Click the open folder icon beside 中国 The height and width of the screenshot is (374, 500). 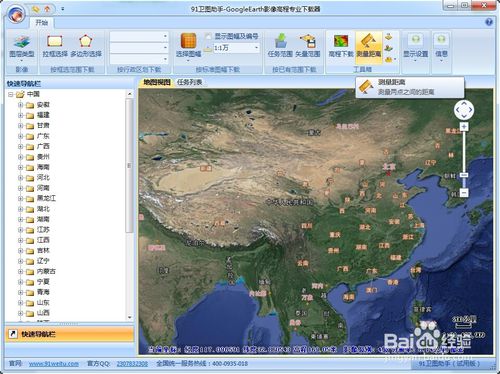point(20,95)
